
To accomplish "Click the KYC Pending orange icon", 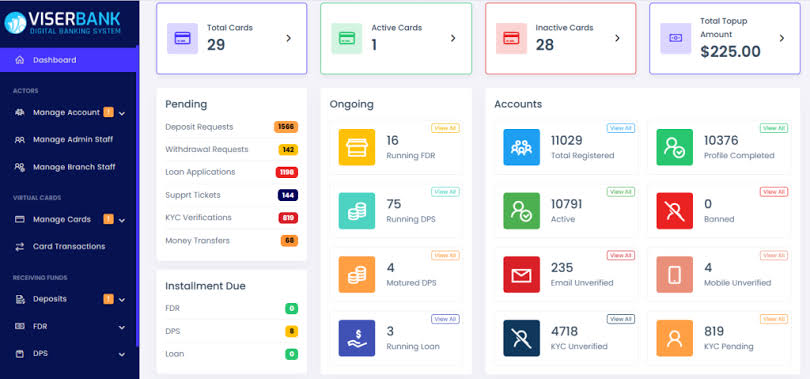I will click(x=675, y=338).
